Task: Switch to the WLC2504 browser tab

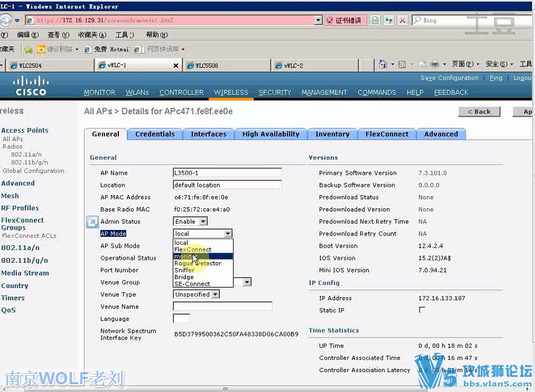Action: pyautogui.click(x=51, y=65)
